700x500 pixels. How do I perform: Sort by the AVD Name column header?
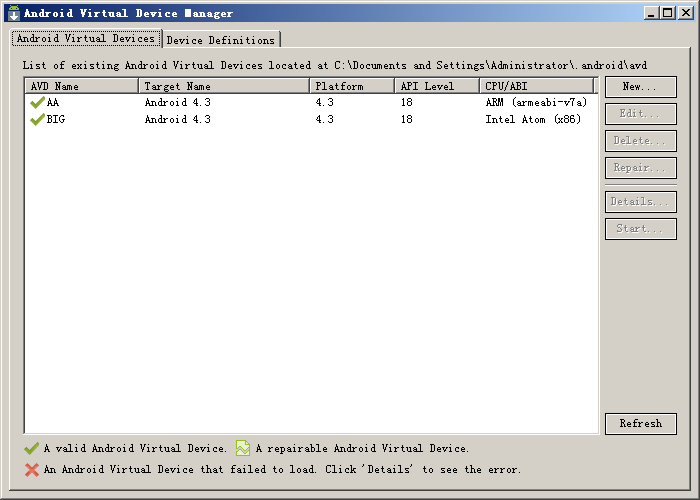click(82, 86)
